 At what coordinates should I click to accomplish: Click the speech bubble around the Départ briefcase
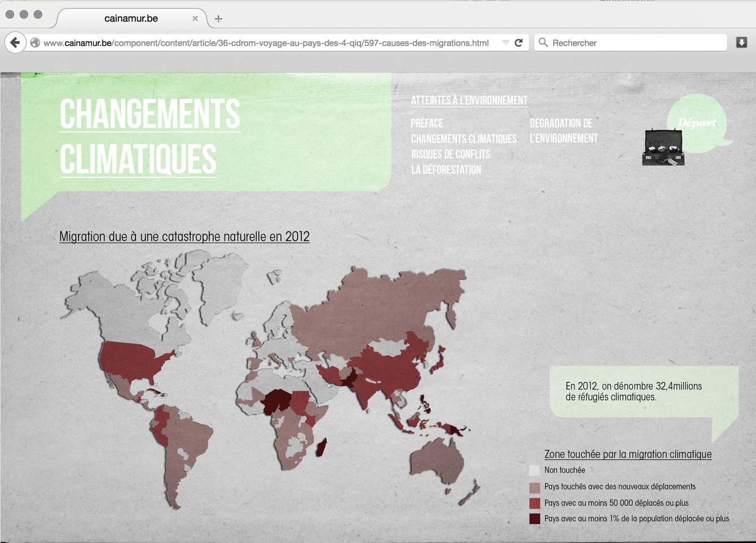[x=698, y=121]
